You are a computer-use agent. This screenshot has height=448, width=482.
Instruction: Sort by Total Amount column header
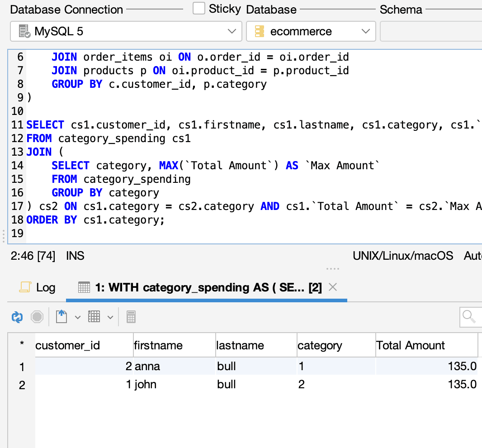pos(427,345)
